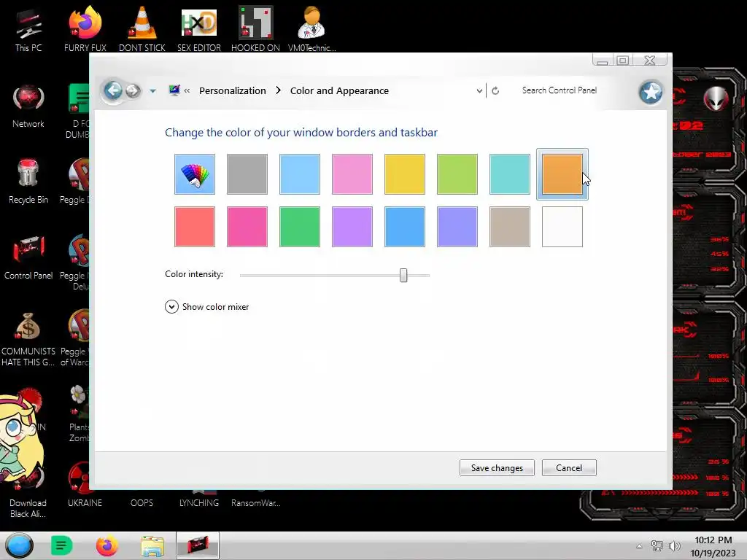Click the volume speaker tray icon
Image resolution: width=747 pixels, height=560 pixels.
click(x=675, y=546)
